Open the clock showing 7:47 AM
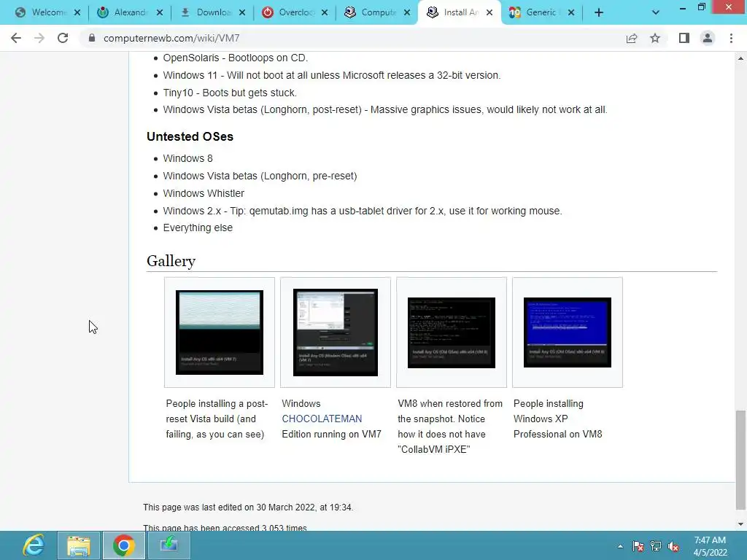The height and width of the screenshot is (560, 747). 710,546
